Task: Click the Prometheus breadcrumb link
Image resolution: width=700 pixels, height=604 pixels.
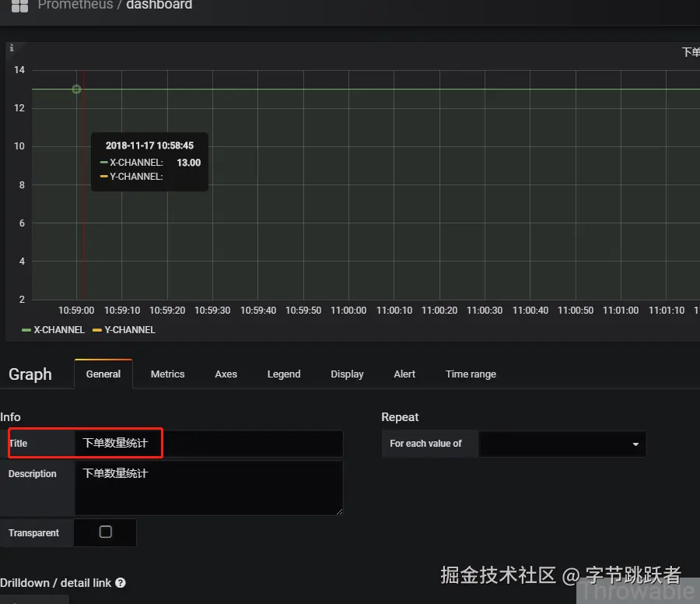Action: coord(75,5)
